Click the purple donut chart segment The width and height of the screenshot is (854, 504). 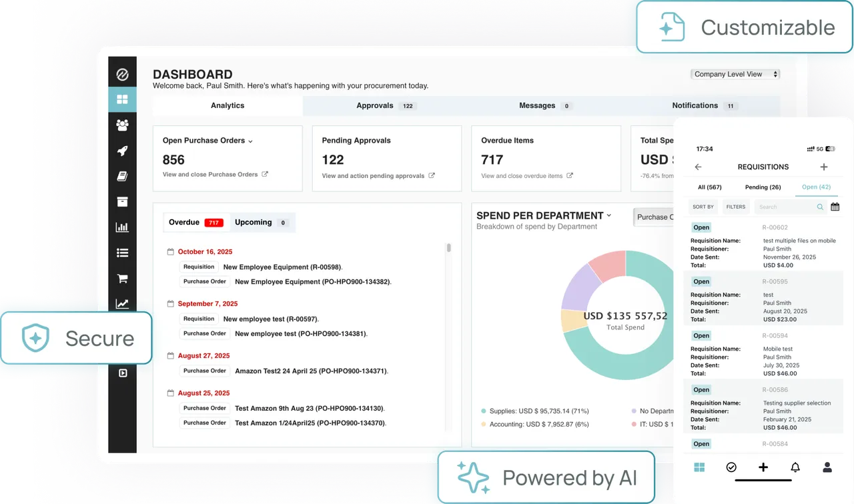pyautogui.click(x=581, y=288)
